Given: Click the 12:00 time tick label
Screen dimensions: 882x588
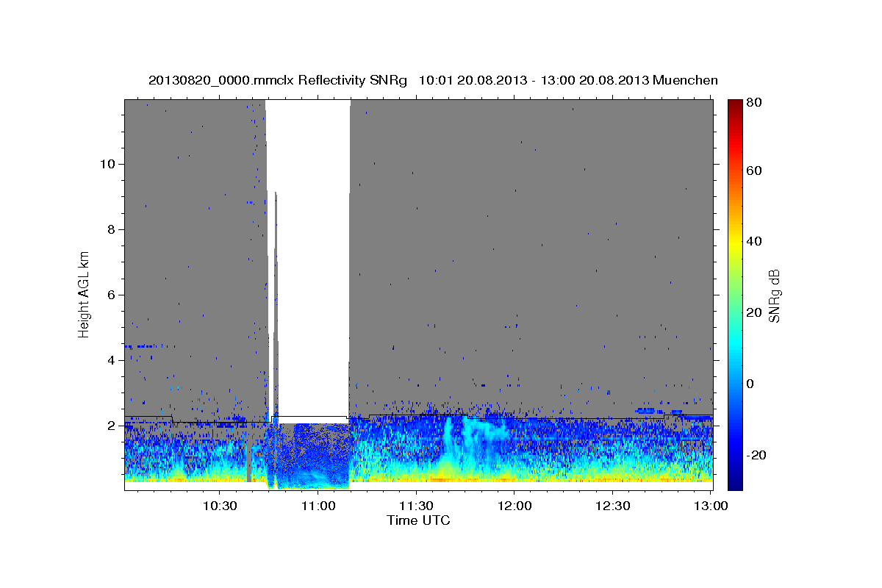Looking at the screenshot, I should click(x=514, y=506).
